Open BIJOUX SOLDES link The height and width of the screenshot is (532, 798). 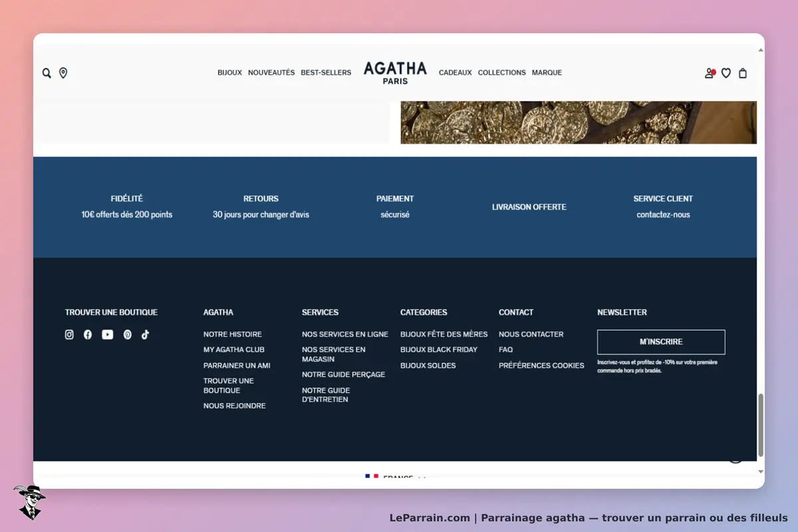point(428,366)
